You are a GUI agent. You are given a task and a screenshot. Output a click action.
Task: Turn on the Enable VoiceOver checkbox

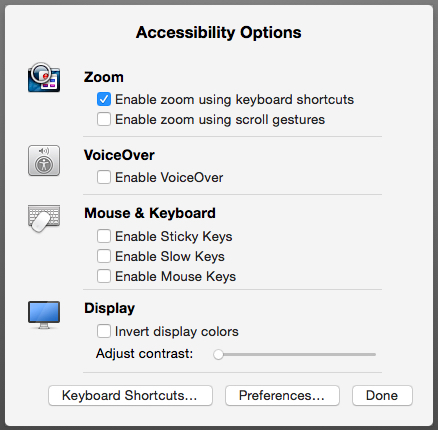coord(104,177)
